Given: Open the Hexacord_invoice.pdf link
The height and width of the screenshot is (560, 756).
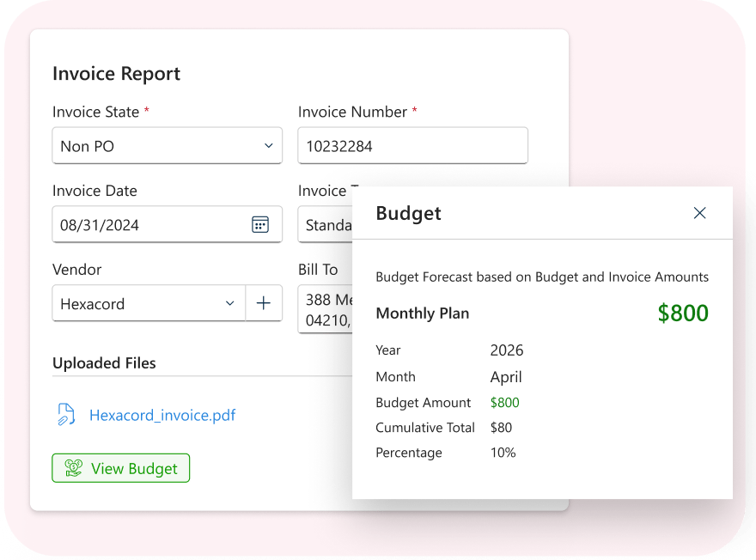Looking at the screenshot, I should pos(162,416).
